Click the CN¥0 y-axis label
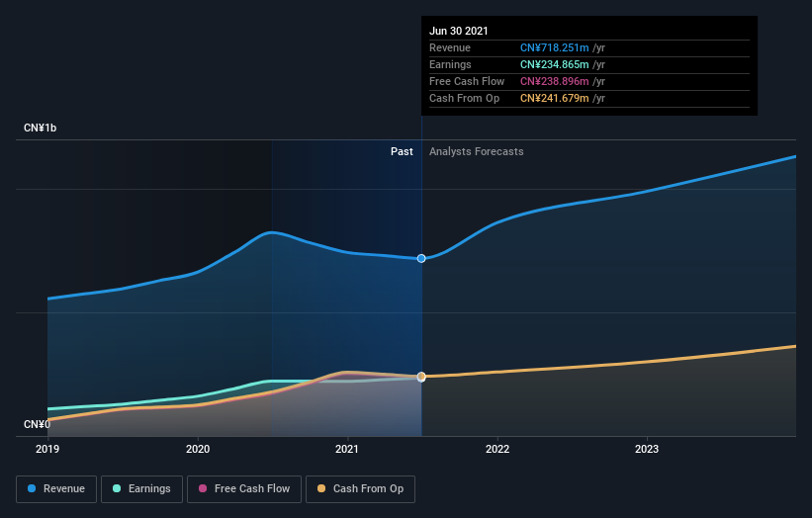Image resolution: width=812 pixels, height=518 pixels. pyautogui.click(x=37, y=424)
